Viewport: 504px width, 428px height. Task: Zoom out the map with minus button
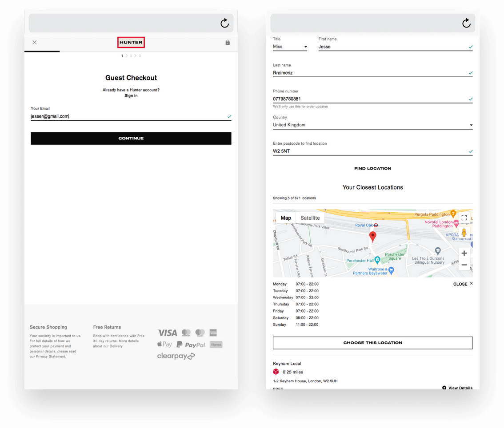[464, 265]
